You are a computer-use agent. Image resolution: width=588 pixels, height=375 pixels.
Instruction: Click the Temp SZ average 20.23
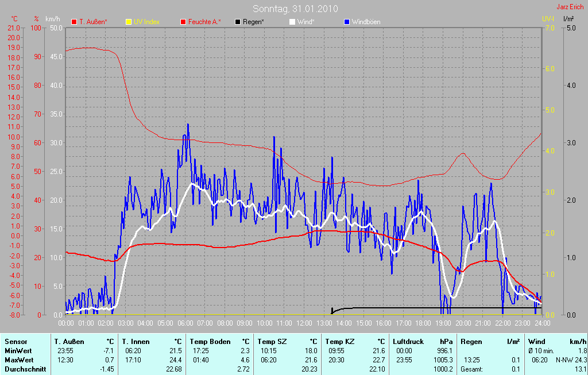tap(310, 369)
